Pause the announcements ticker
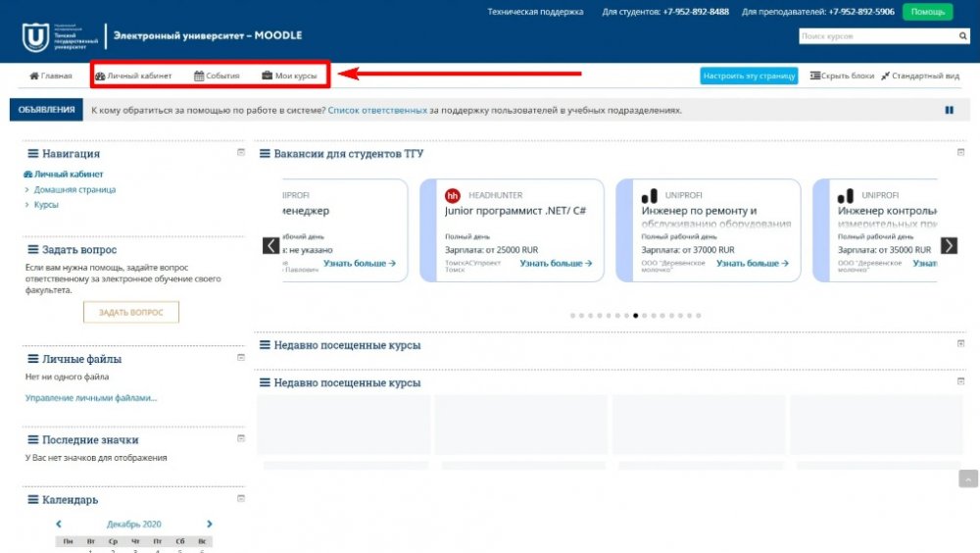This screenshot has height=553, width=980. click(x=949, y=111)
